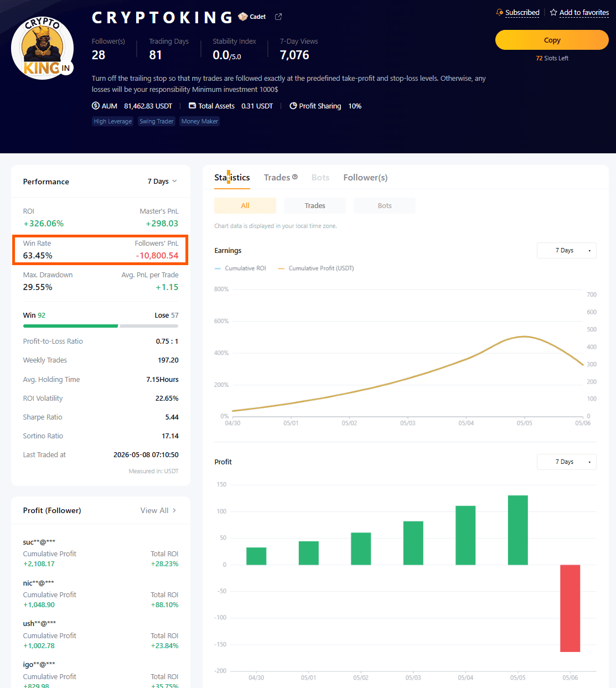
Task: Click the Stability Index value 0.0/5.0
Action: click(227, 55)
